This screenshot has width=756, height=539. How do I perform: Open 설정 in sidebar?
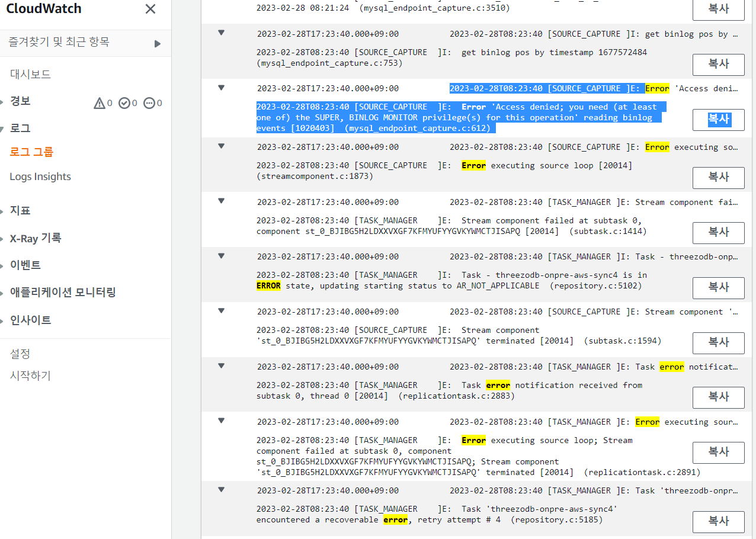(20, 354)
